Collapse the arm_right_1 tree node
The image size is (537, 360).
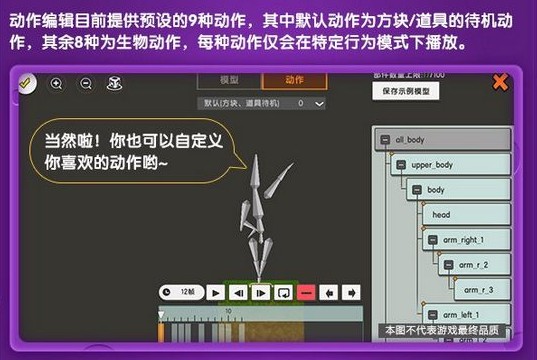433,240
